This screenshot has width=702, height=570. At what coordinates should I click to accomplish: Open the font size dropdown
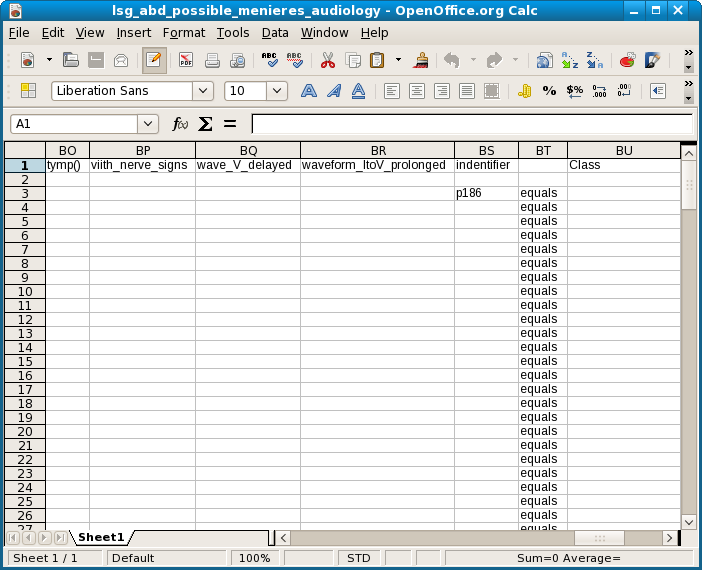pos(277,91)
